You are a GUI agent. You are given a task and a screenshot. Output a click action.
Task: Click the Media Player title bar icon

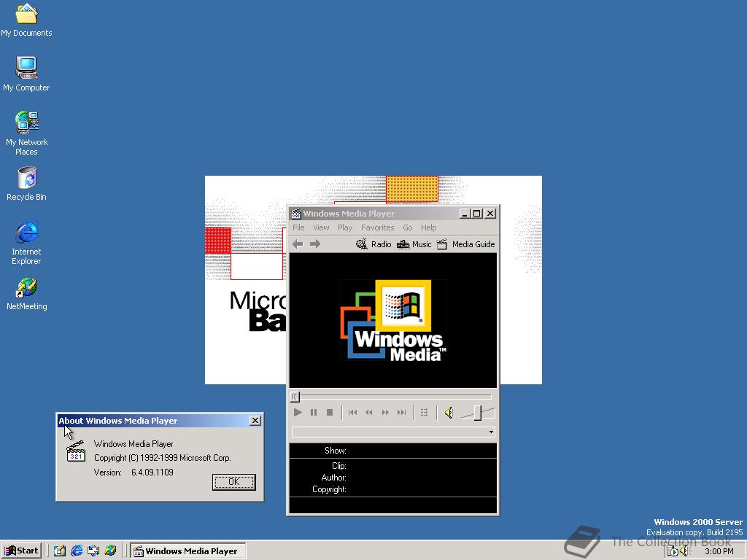296,214
